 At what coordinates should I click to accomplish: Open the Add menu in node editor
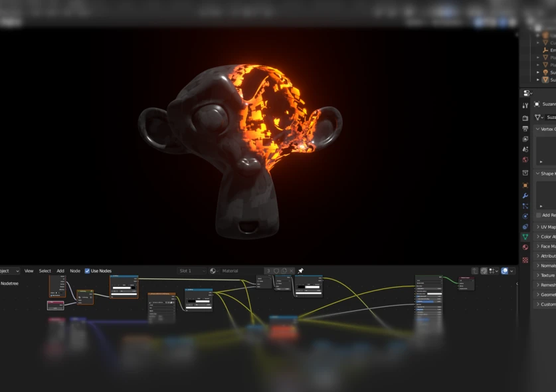pyautogui.click(x=60, y=271)
